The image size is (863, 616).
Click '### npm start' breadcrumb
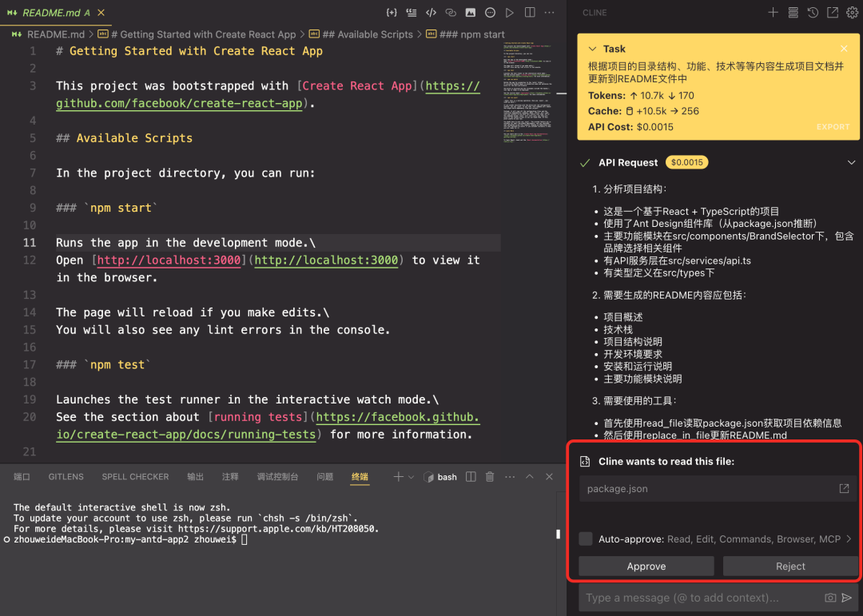point(471,34)
